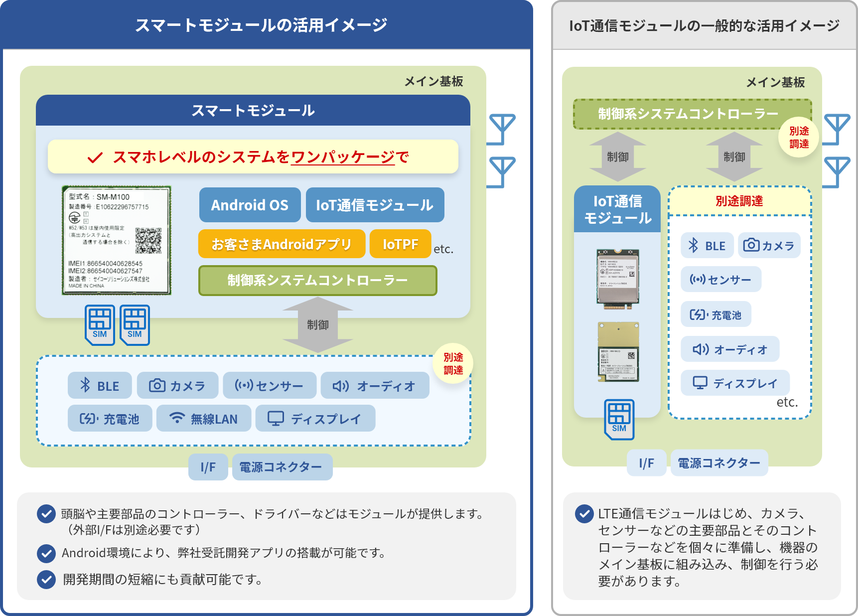The height and width of the screenshot is (616, 858).
Task: Toggle the LTE通信モジュール checkmark item
Action: pos(584,514)
